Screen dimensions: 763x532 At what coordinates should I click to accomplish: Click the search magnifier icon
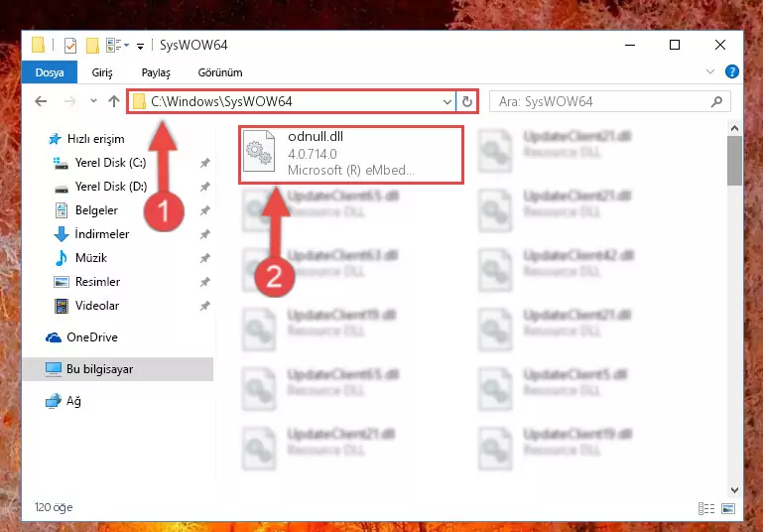[716, 101]
